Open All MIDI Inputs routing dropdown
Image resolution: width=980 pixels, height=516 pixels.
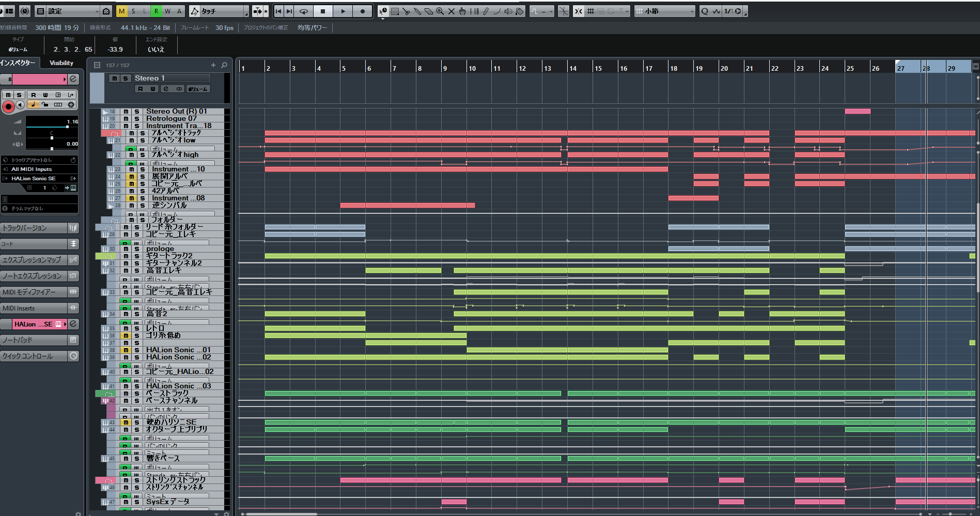pos(39,169)
